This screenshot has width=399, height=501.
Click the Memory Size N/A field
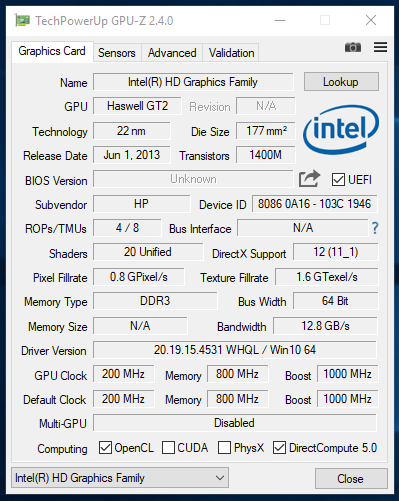pos(140,326)
